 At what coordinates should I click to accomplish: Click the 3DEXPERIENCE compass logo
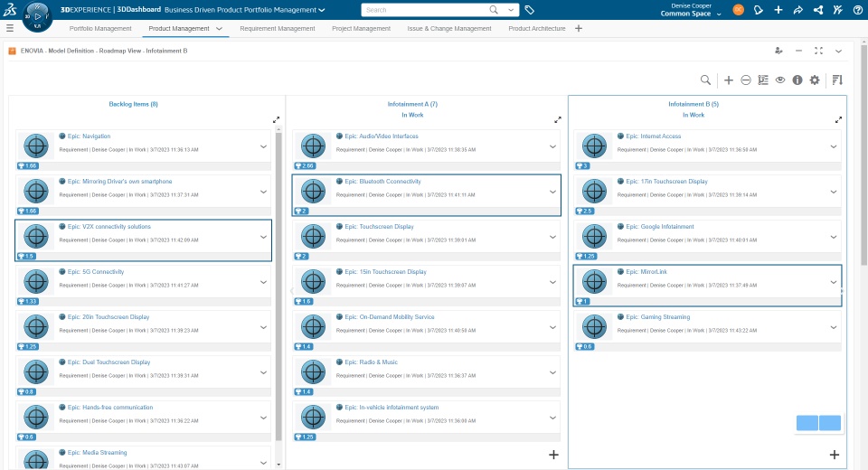(37, 16)
